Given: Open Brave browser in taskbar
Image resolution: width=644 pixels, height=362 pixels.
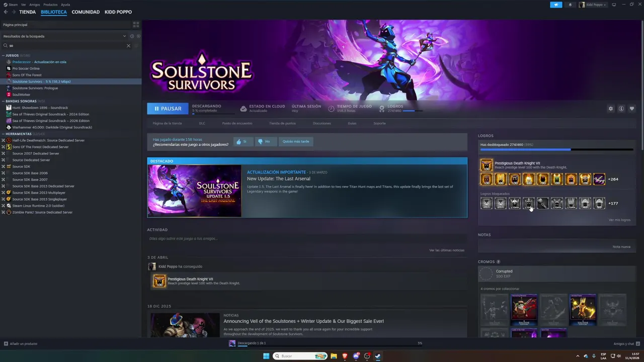Looking at the screenshot, I should click(345, 356).
